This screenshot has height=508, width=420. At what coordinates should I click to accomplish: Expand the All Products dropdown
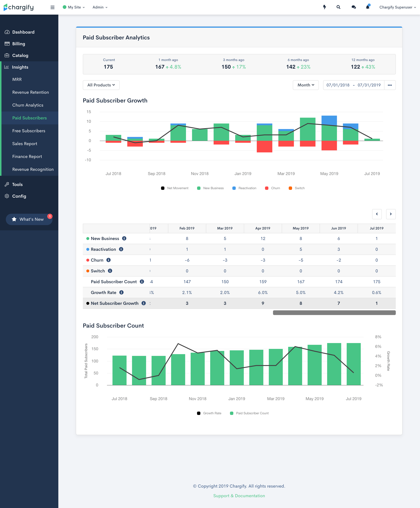click(101, 85)
